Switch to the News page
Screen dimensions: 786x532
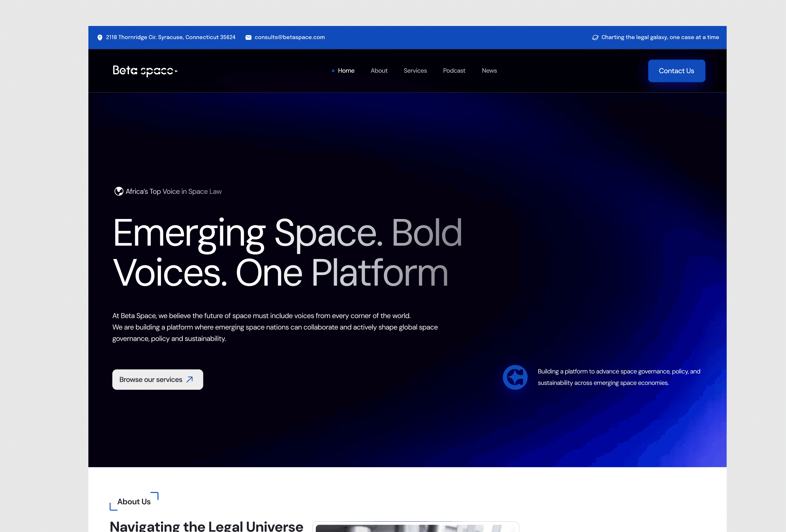tap(489, 71)
